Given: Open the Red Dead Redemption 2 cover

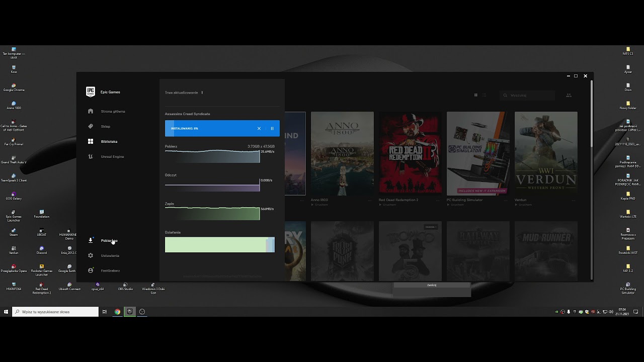Looking at the screenshot, I should click(410, 153).
